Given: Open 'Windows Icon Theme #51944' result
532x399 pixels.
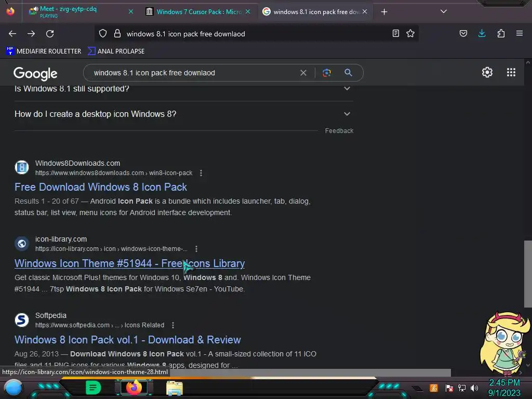Looking at the screenshot, I should point(129,263).
